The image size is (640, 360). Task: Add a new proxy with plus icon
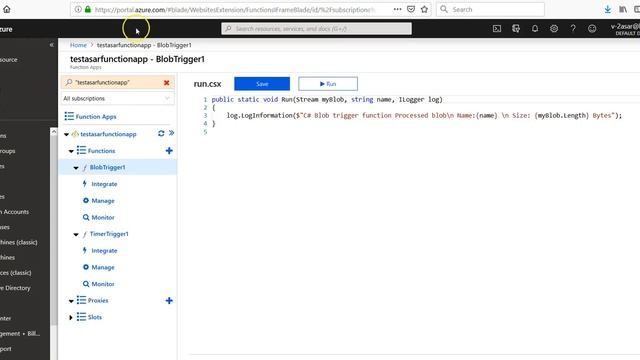pyautogui.click(x=169, y=301)
